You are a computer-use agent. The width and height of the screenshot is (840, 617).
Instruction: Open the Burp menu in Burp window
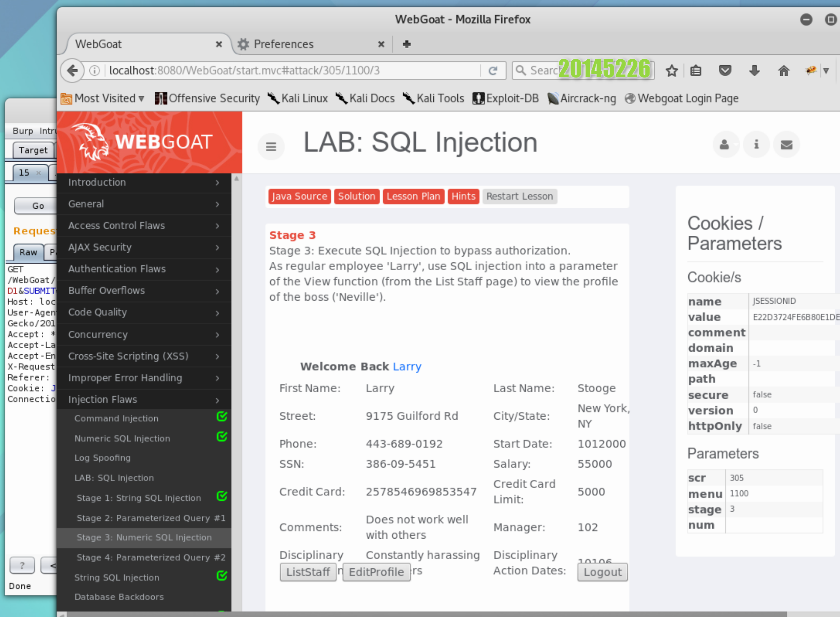click(x=22, y=131)
